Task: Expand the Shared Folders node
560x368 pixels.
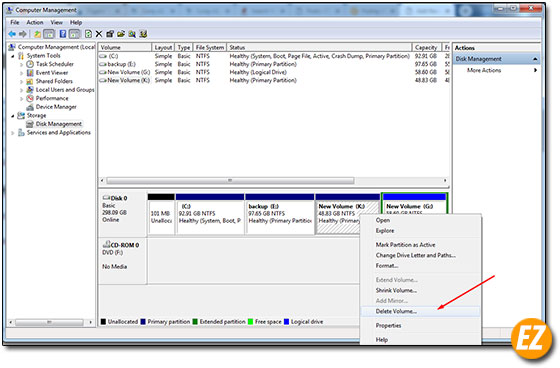Action: pyautogui.click(x=21, y=82)
